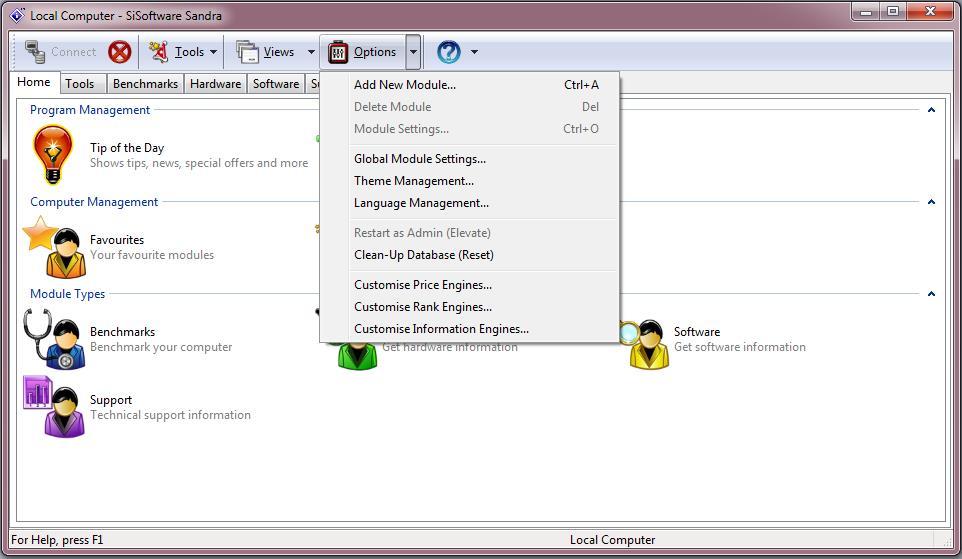Click the red disconnect X icon
Image resolution: width=962 pixels, height=559 pixels.
pos(120,52)
